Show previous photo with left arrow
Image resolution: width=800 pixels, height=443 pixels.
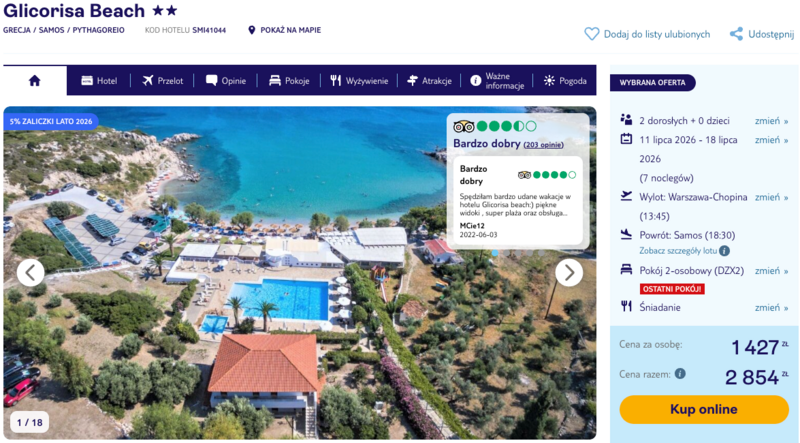click(x=31, y=273)
